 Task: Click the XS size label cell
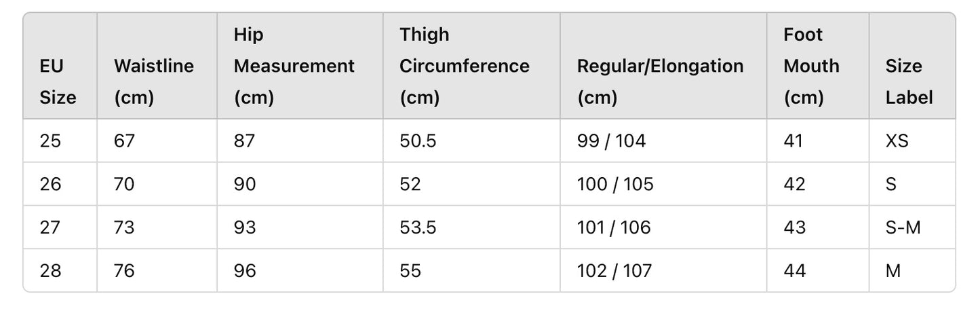(912, 141)
